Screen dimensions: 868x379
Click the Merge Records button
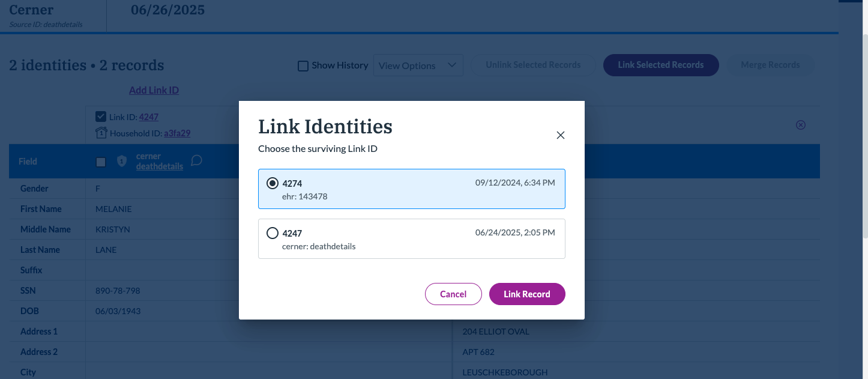coord(770,65)
